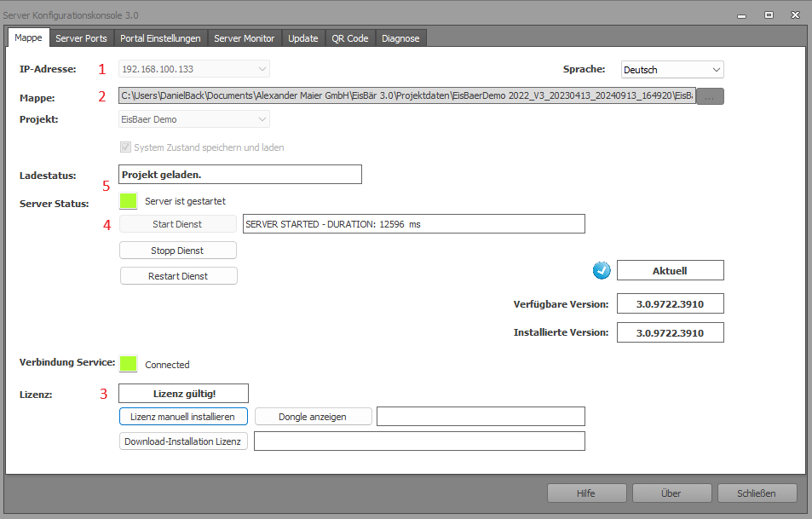Click the empty field beside Dongle anzeigen
The width and height of the screenshot is (812, 519).
tap(481, 417)
